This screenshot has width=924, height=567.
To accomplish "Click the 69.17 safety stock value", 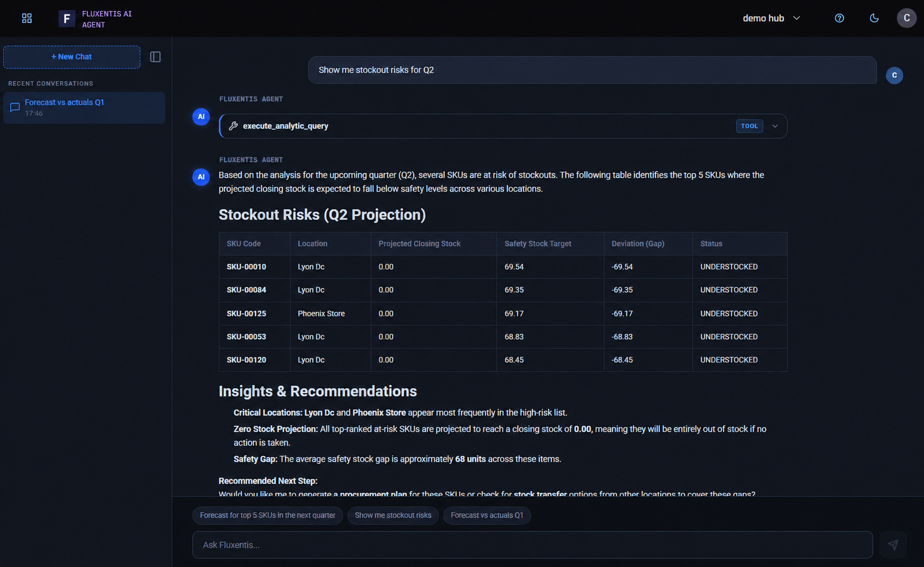I will 514,313.
